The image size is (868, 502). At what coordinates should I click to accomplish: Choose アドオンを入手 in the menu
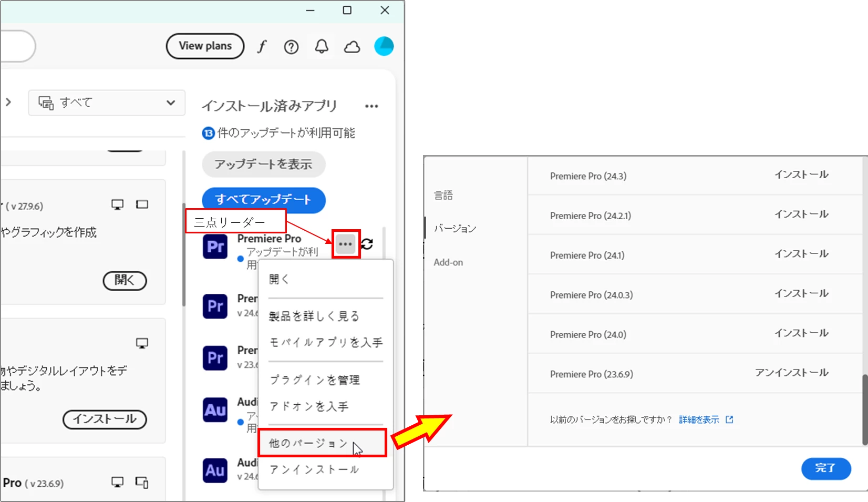click(308, 406)
